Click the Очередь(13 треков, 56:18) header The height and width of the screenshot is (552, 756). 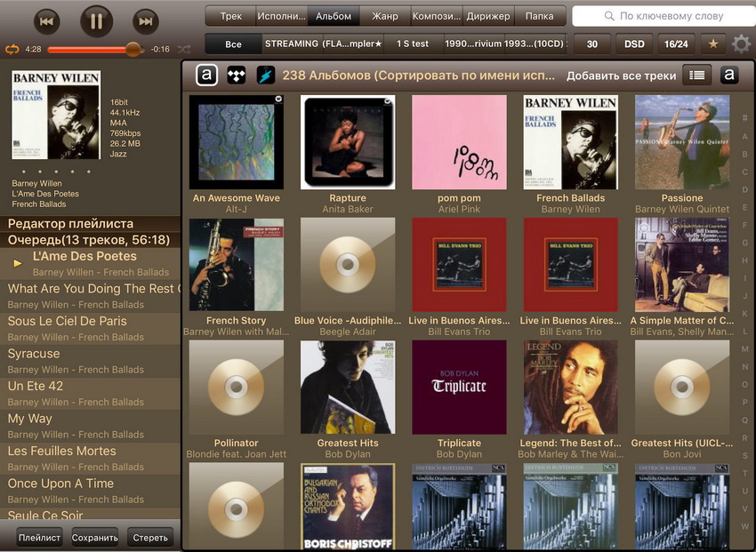(90, 240)
